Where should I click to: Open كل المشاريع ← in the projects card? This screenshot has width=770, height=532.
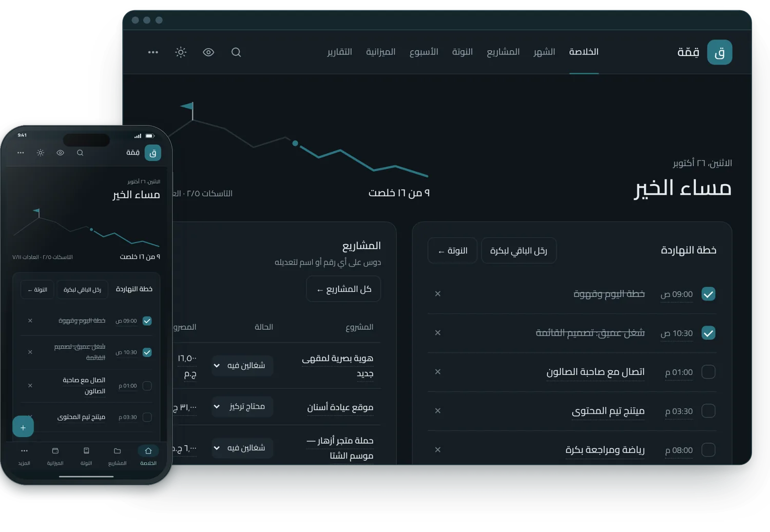[343, 289]
